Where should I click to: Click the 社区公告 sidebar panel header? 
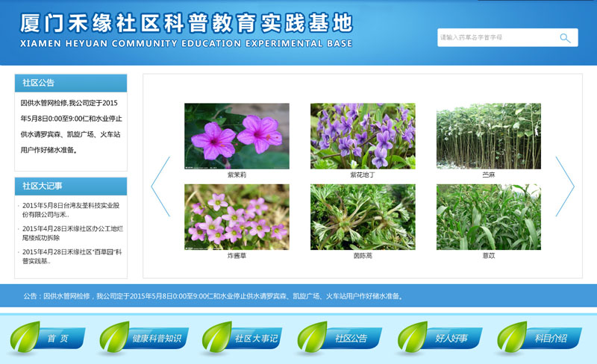tap(71, 83)
